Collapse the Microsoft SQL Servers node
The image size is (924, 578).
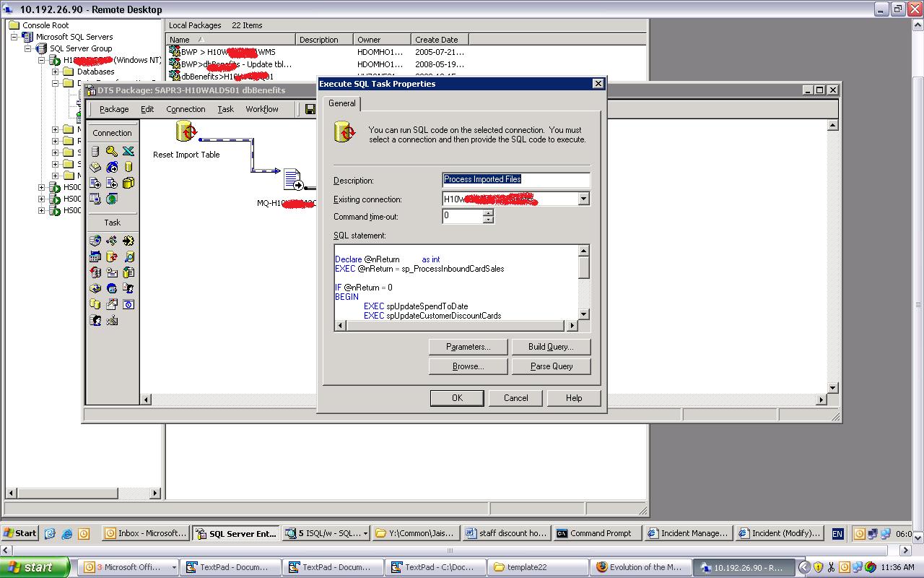16,37
